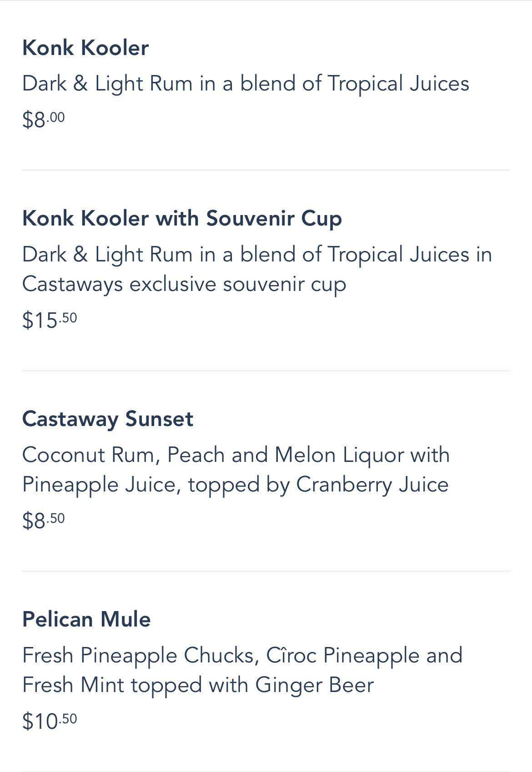Click divider below Castaway Sunset entry
The height and width of the screenshot is (772, 532).
tap(266, 571)
